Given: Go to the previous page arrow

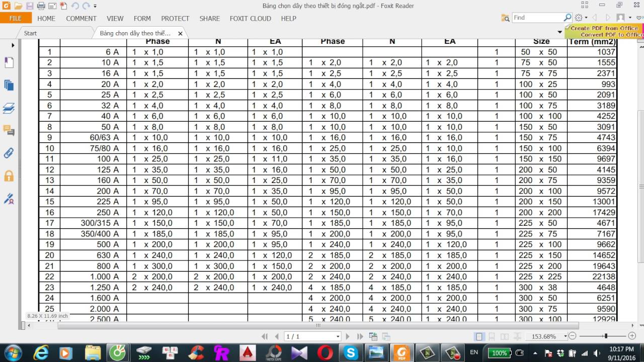Looking at the screenshot, I should click(x=277, y=336).
